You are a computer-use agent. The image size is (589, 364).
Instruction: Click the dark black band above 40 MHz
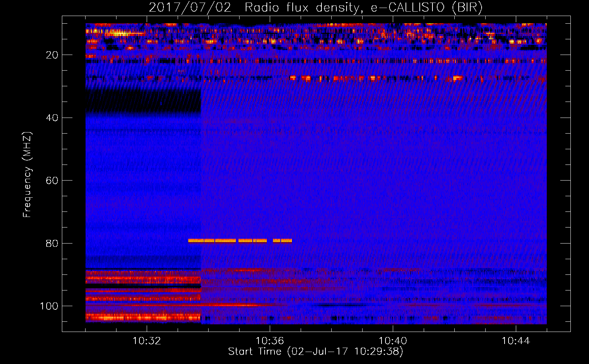click(143, 101)
